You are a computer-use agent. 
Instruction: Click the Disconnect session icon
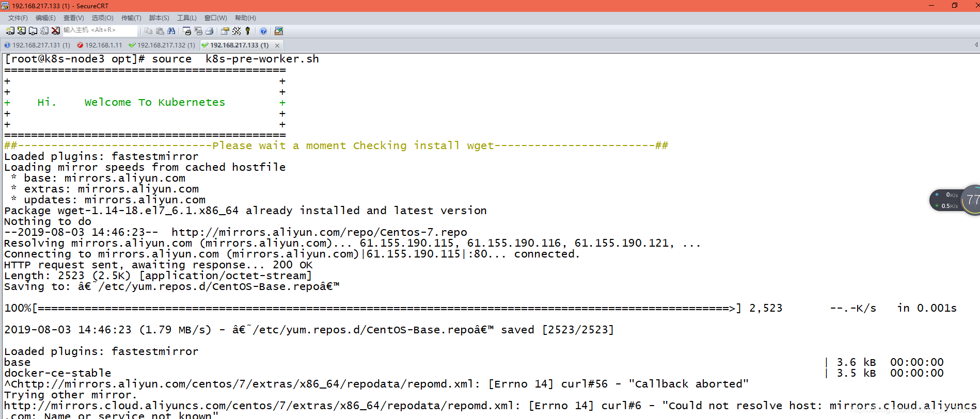[x=56, y=31]
